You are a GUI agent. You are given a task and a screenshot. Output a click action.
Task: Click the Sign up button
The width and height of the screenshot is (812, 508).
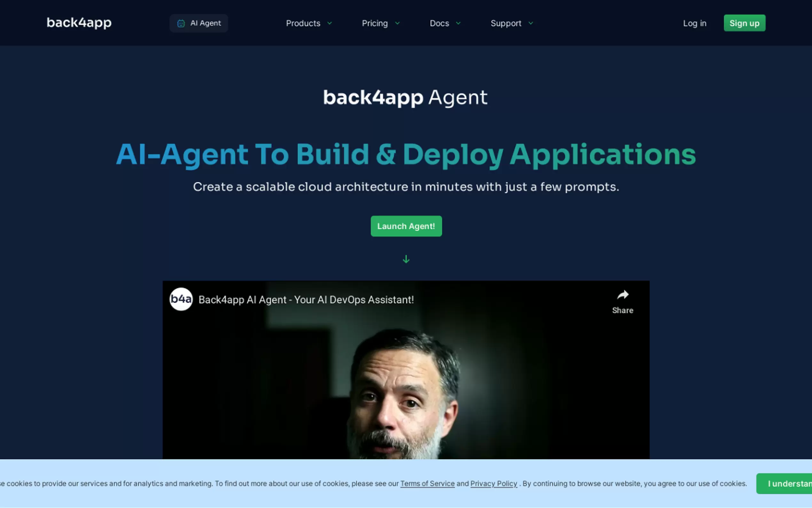(745, 23)
